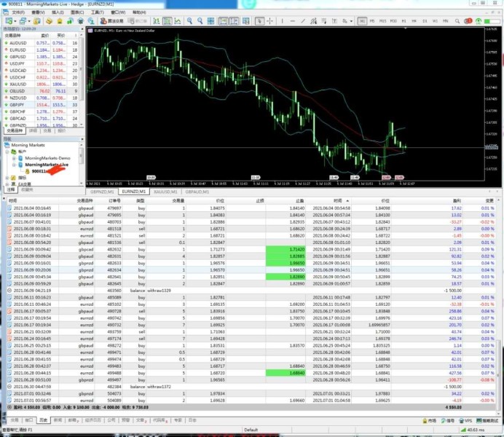This screenshot has width=504, height=437.
Task: Open the 查看(V) menu
Action: tap(38, 12)
